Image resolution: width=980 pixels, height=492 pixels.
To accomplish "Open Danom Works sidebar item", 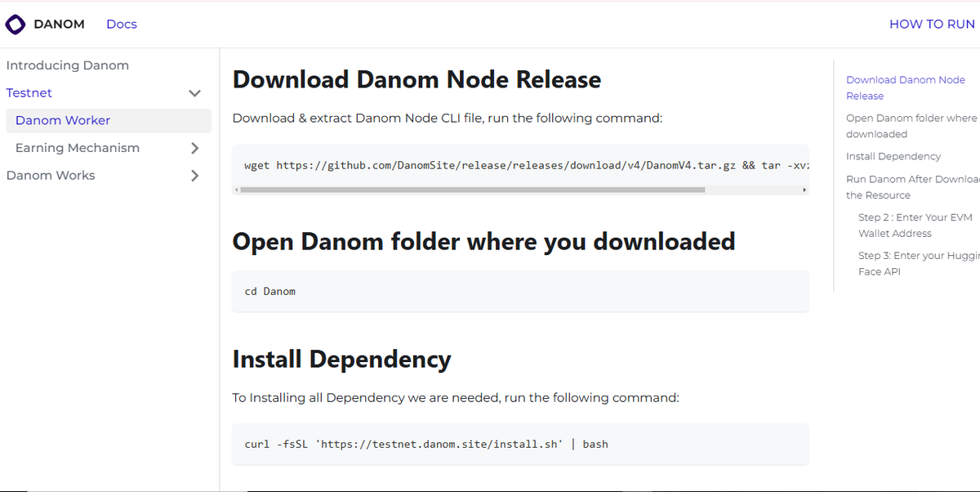I will 51,176.
